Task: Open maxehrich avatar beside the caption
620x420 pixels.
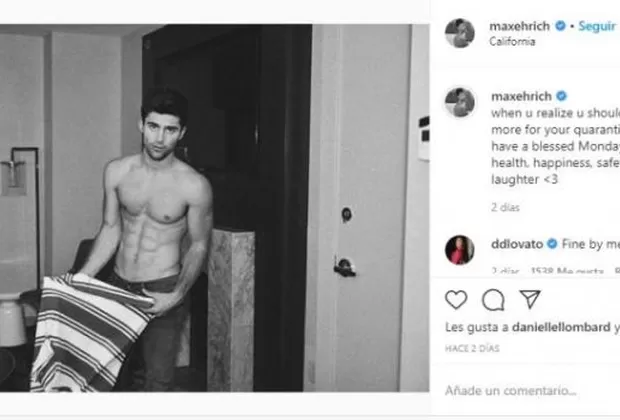Action: 460,103
